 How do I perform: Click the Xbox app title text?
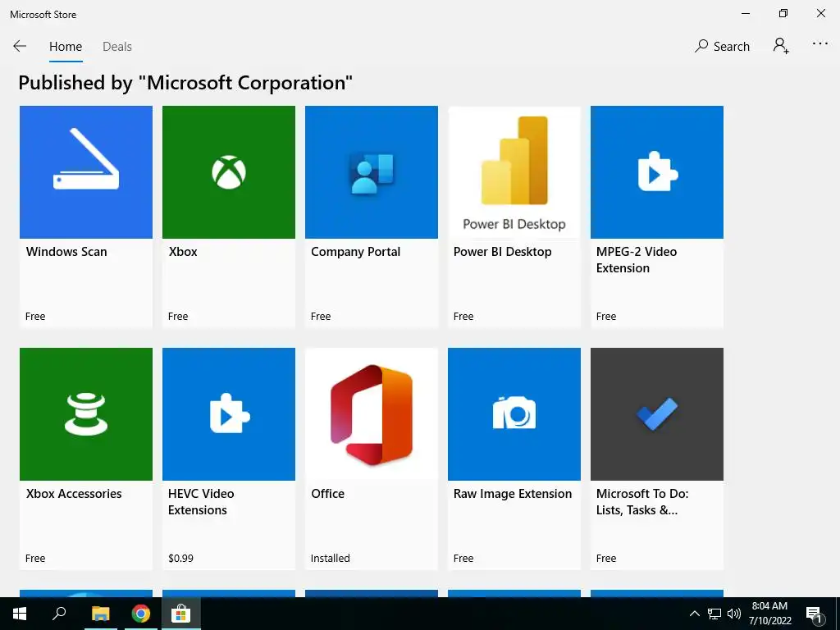coord(183,252)
